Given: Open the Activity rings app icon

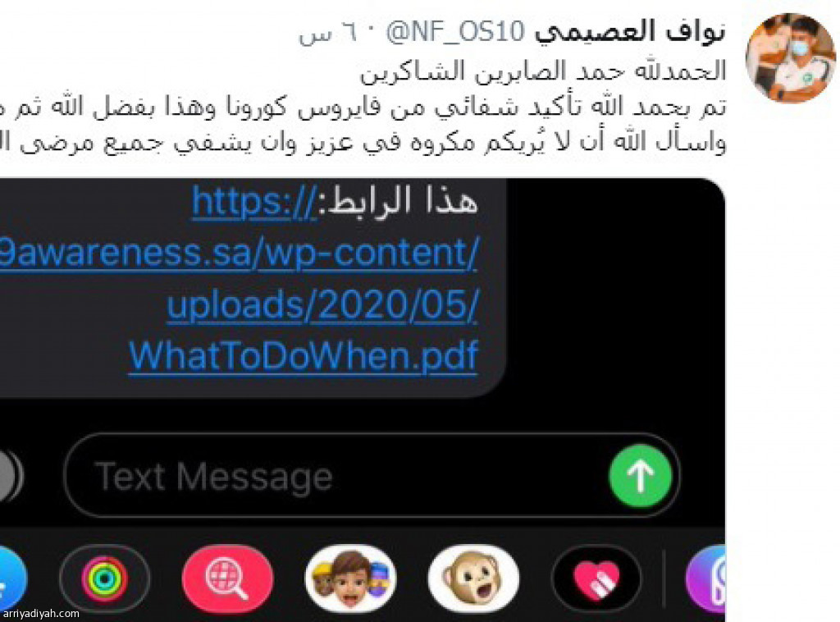Looking at the screenshot, I should pos(104,579).
